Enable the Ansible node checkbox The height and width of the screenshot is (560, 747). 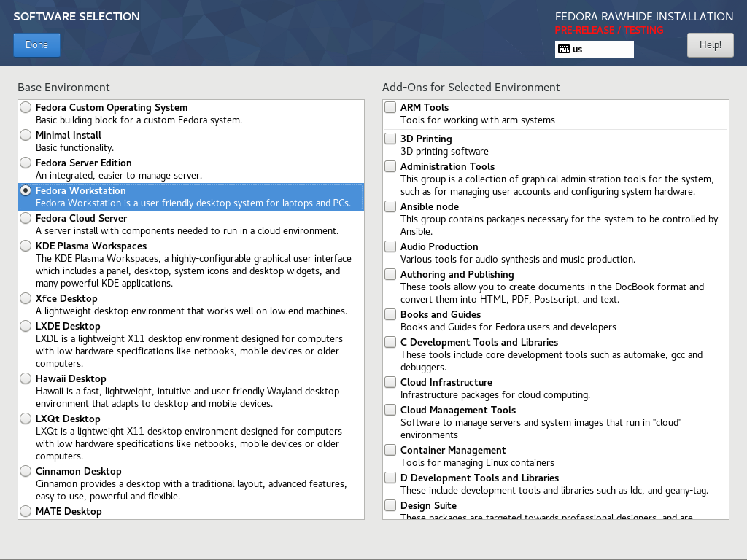click(x=390, y=206)
